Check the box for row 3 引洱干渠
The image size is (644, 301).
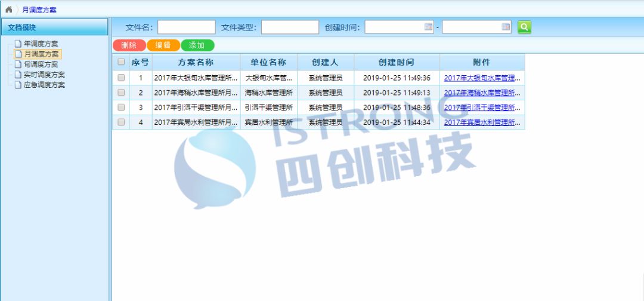[x=121, y=107]
